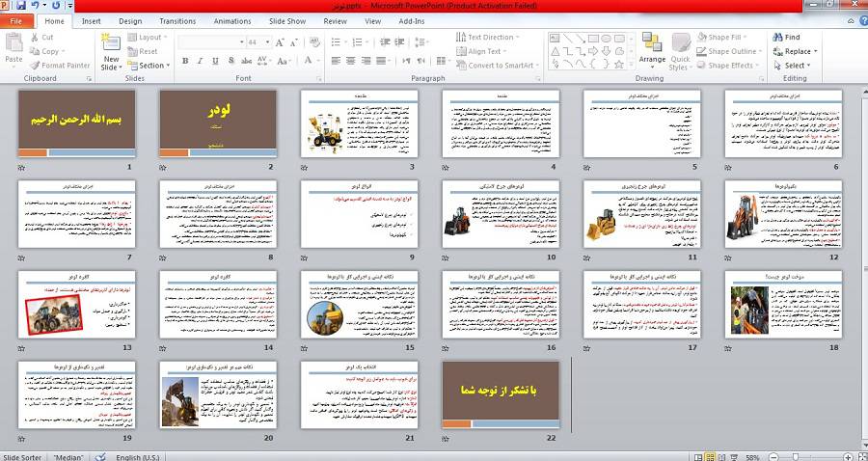
Task: Open Text Direction dropdown
Action: (x=487, y=37)
